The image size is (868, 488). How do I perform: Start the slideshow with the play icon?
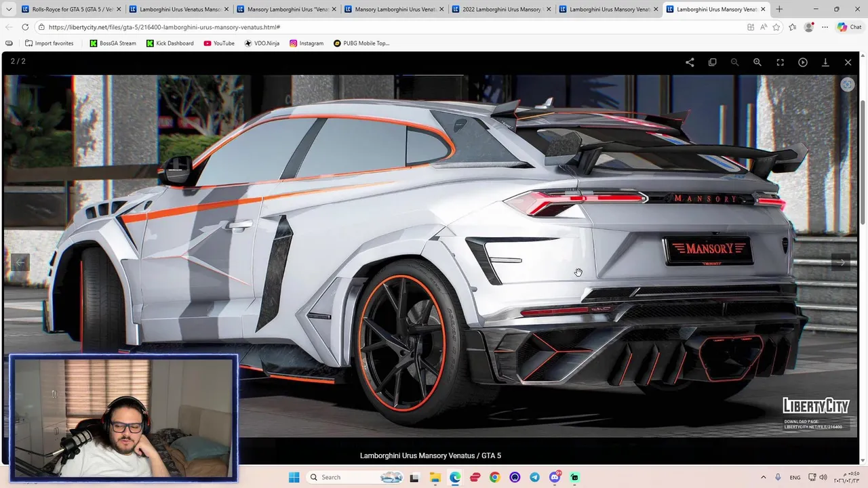point(803,62)
